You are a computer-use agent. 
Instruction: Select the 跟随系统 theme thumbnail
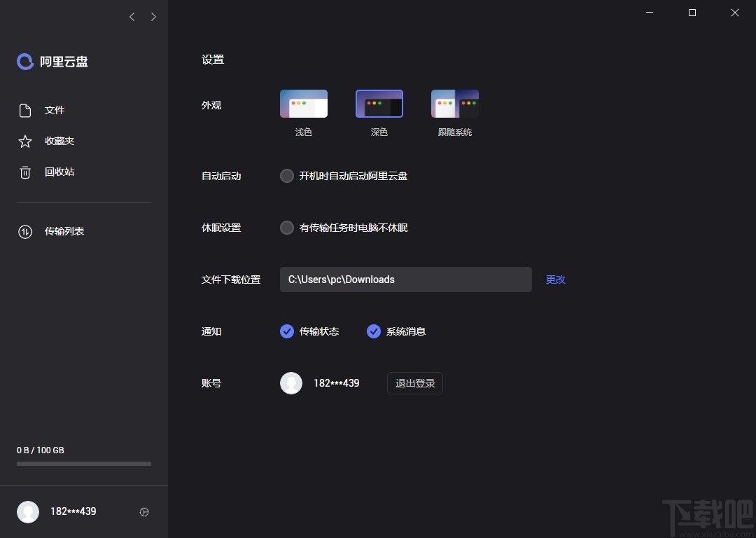[x=455, y=104]
